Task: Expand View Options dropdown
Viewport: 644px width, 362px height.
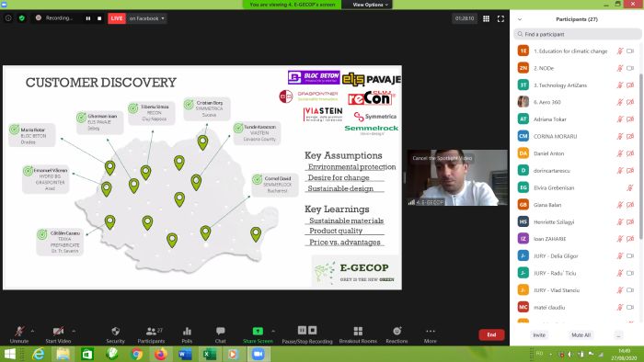Action: click(371, 5)
